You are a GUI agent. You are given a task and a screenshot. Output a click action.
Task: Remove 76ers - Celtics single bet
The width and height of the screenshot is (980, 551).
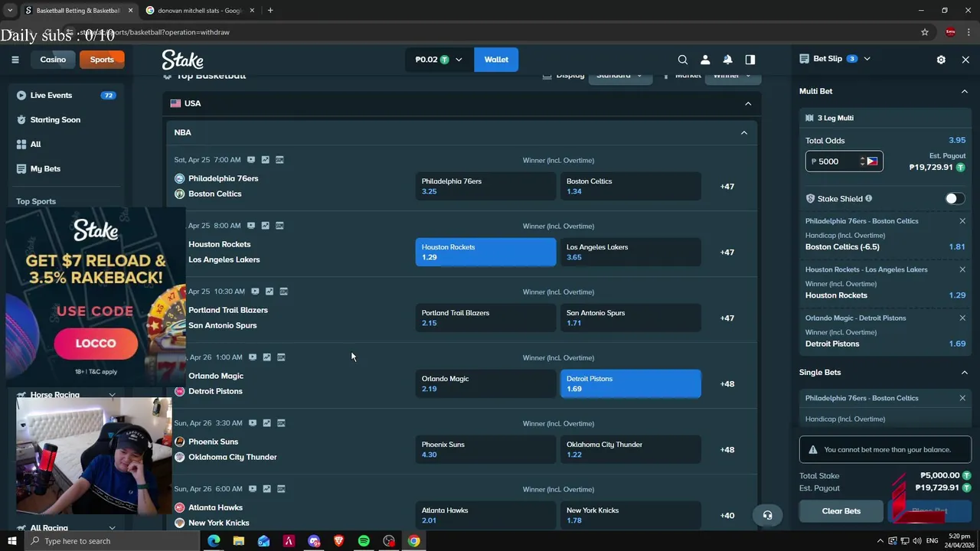tap(962, 398)
